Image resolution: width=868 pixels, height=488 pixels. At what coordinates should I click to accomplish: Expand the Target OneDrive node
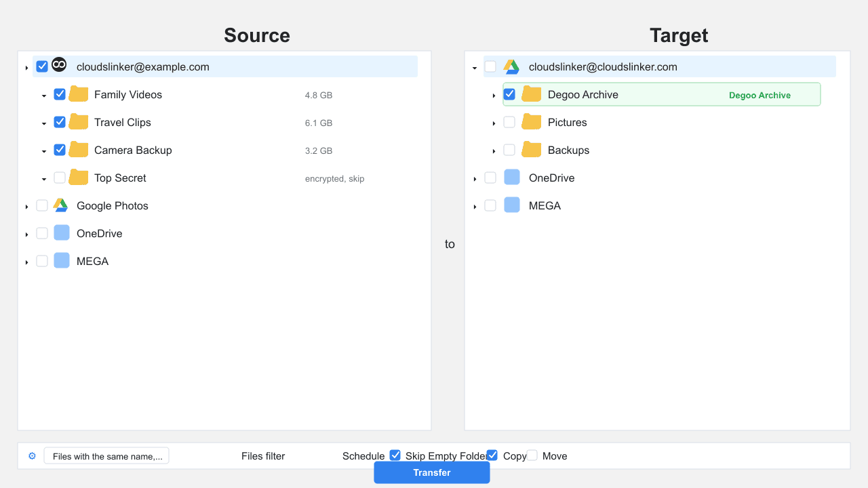475,179
